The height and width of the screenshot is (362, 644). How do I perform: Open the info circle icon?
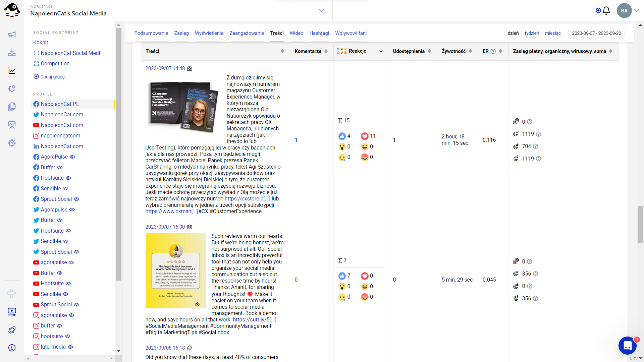12,348
